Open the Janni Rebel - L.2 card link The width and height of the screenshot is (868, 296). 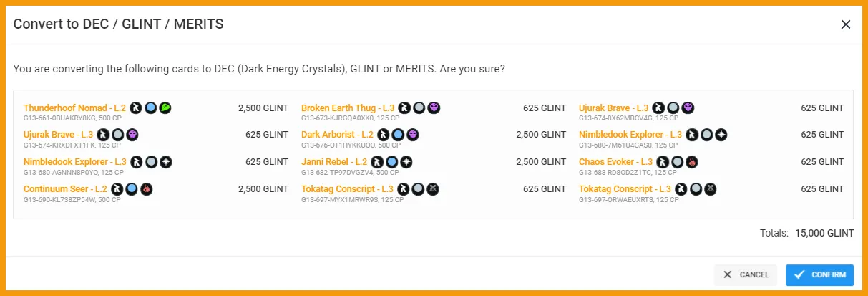point(334,162)
